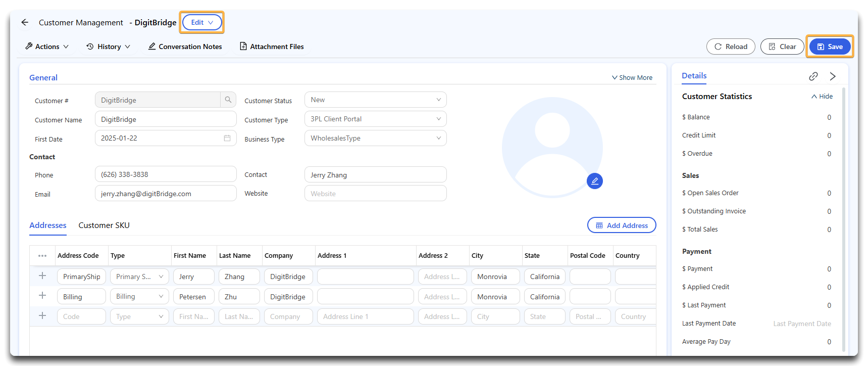868x366 pixels.
Task: Click the Phone input field
Action: [166, 174]
